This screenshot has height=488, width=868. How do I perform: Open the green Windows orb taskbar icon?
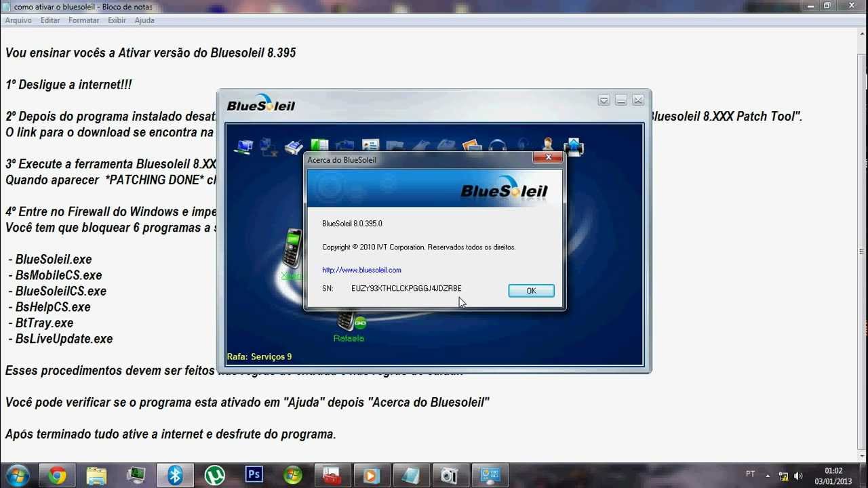293,475
